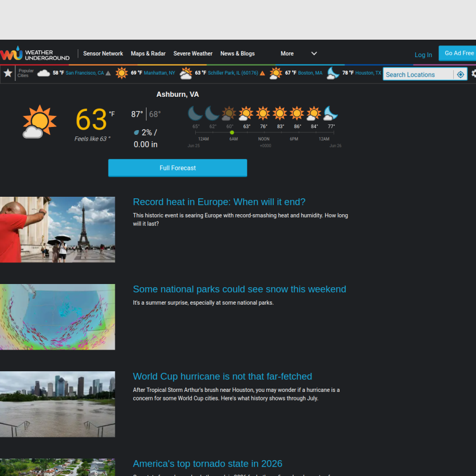Open Boston, MA weather link
Viewport: 476px width, 476px height.
(310, 73)
